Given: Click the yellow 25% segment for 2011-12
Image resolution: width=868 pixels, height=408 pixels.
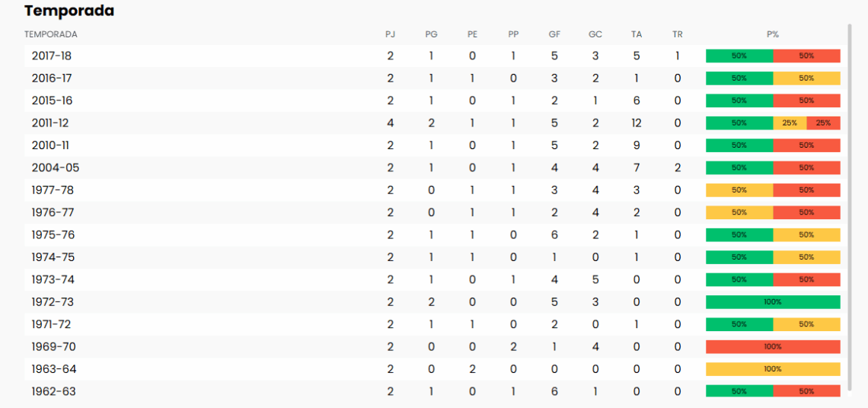Looking at the screenshot, I should click(790, 123).
